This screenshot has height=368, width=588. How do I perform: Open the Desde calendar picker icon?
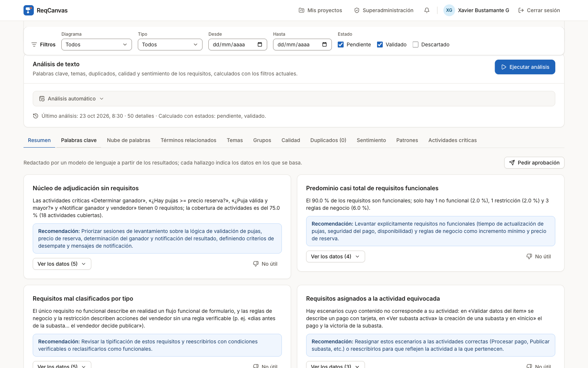(x=260, y=45)
